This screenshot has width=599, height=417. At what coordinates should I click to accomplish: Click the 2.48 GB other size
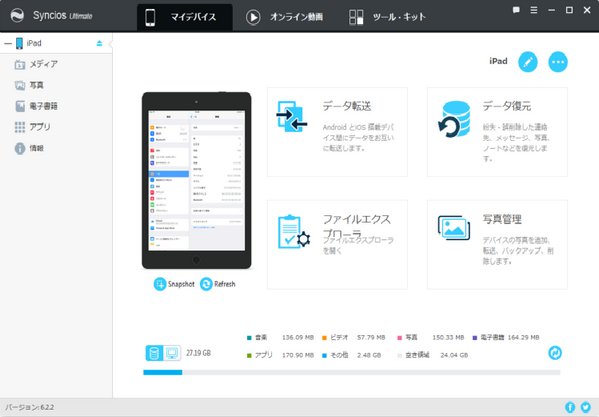[x=369, y=355]
